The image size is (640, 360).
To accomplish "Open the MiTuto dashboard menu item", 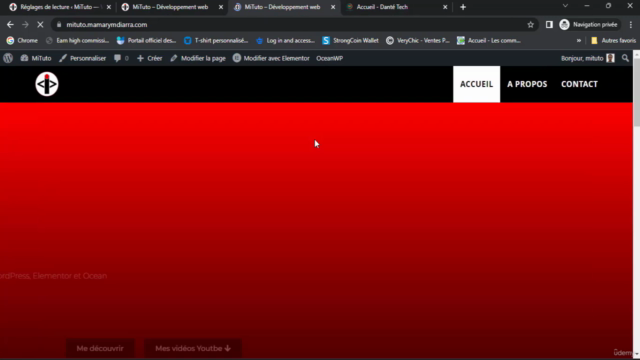I will point(36,58).
